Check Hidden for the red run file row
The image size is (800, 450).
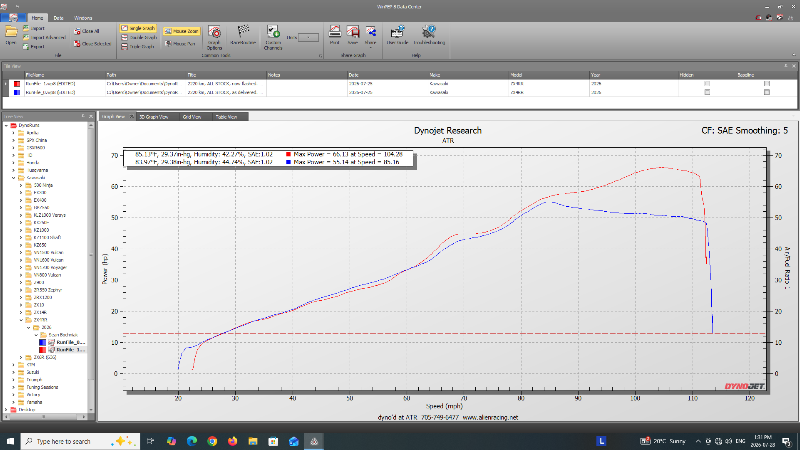[x=707, y=84]
